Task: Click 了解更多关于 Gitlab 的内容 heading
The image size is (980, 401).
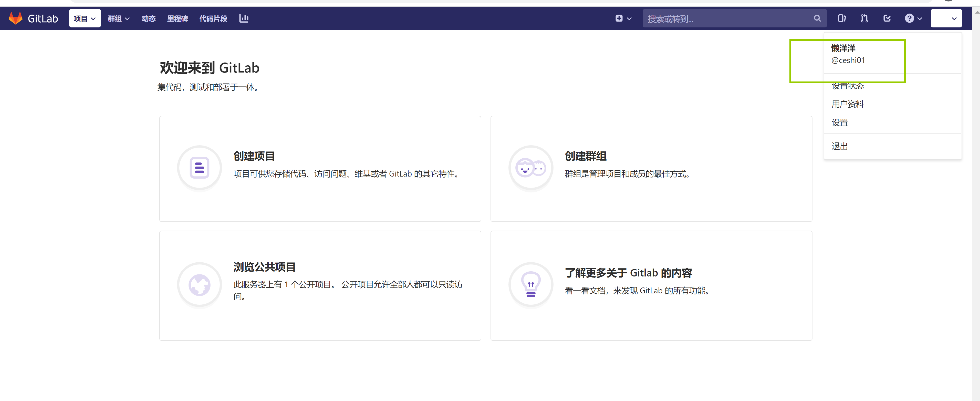Action: point(628,273)
